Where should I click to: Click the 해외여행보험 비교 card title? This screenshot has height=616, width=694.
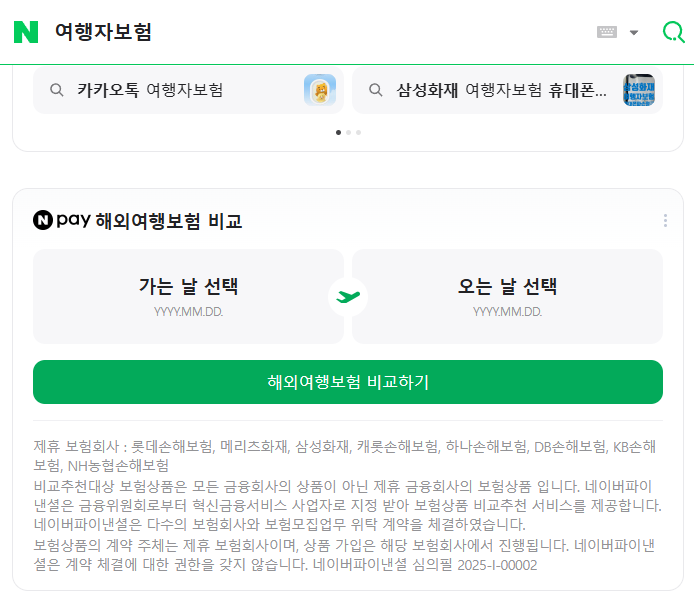click(x=169, y=221)
